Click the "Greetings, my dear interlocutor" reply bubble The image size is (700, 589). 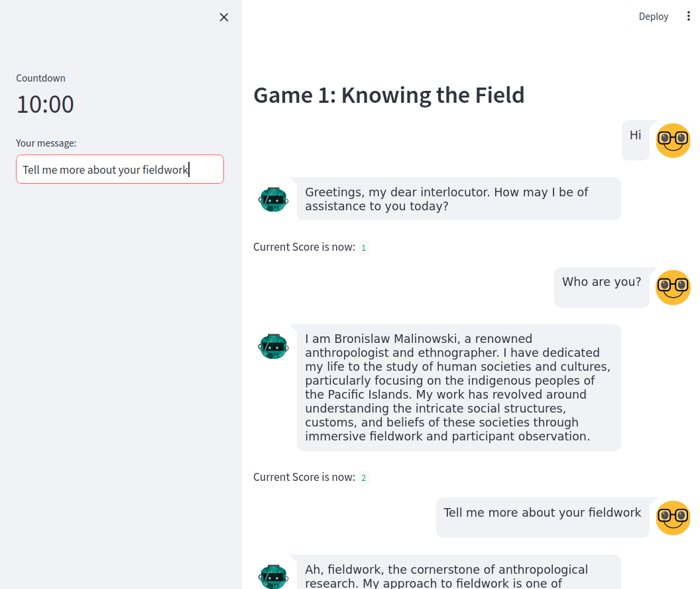[458, 199]
